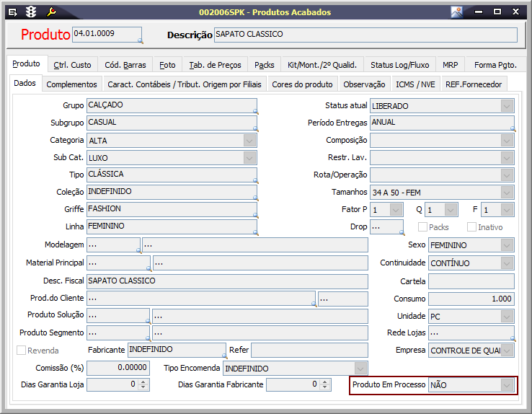Toggle the Inativo checkbox
This screenshot has width=532, height=414.
tap(471, 226)
